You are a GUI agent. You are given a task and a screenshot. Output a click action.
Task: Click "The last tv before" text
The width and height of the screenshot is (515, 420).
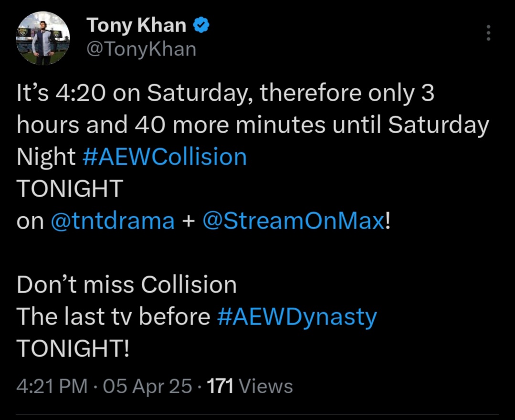pyautogui.click(x=113, y=317)
